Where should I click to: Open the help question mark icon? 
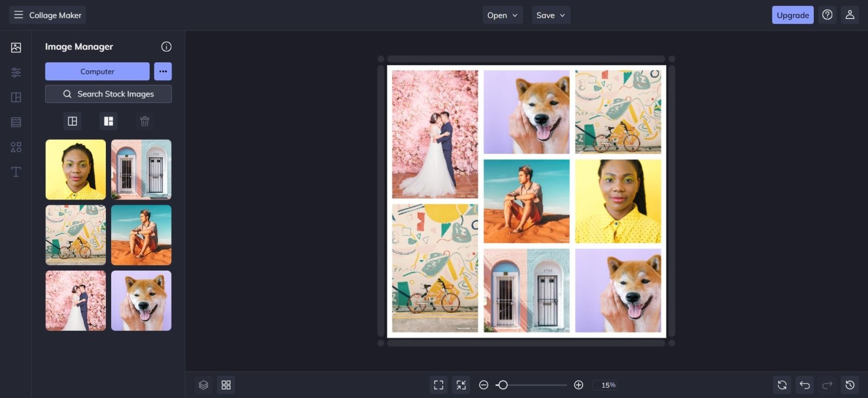(827, 15)
